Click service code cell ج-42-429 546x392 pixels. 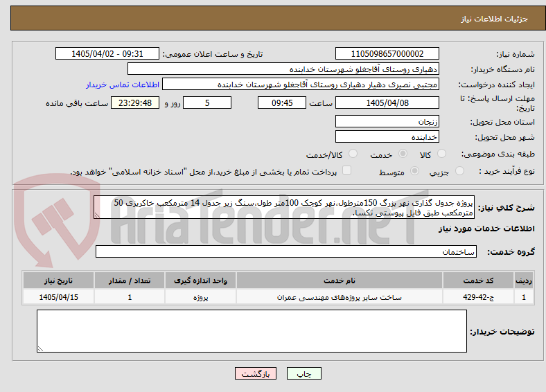[479, 297]
